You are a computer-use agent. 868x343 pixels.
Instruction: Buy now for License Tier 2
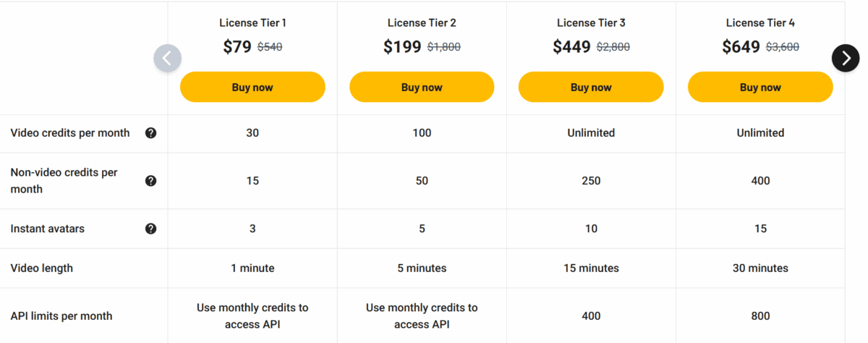click(422, 87)
